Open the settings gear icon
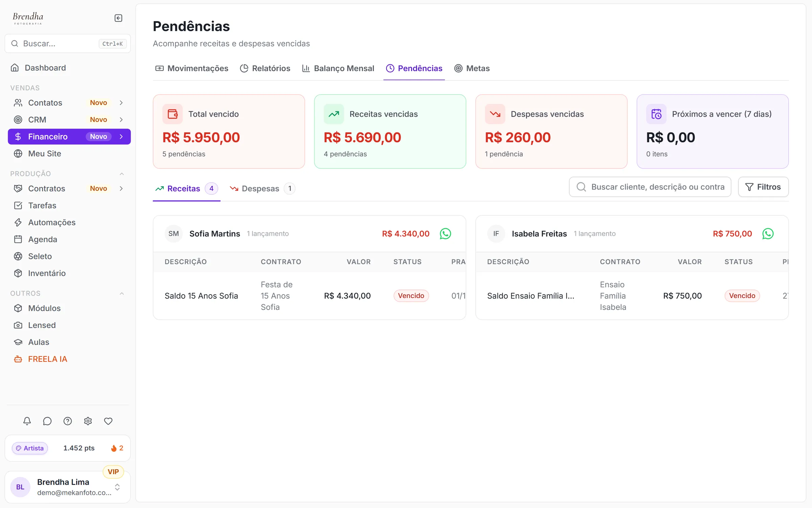The height and width of the screenshot is (508, 812). tap(88, 421)
